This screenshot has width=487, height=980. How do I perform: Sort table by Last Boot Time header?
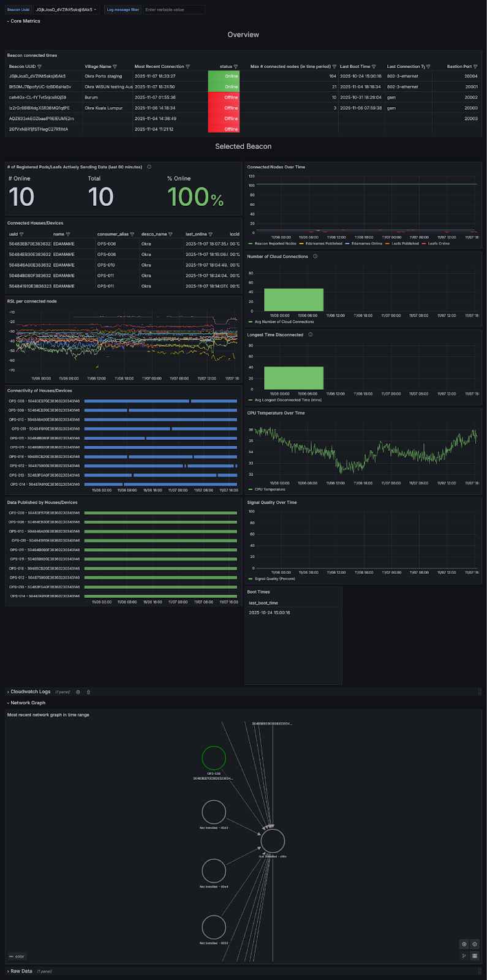[x=355, y=67]
